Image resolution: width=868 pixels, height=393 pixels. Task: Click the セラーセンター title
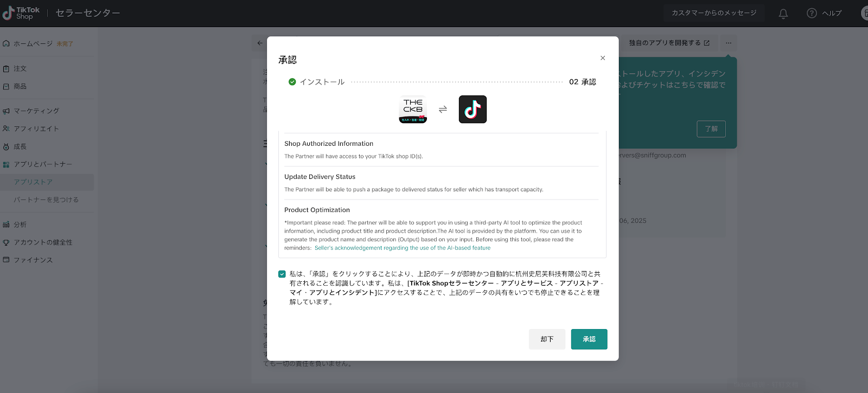click(88, 13)
